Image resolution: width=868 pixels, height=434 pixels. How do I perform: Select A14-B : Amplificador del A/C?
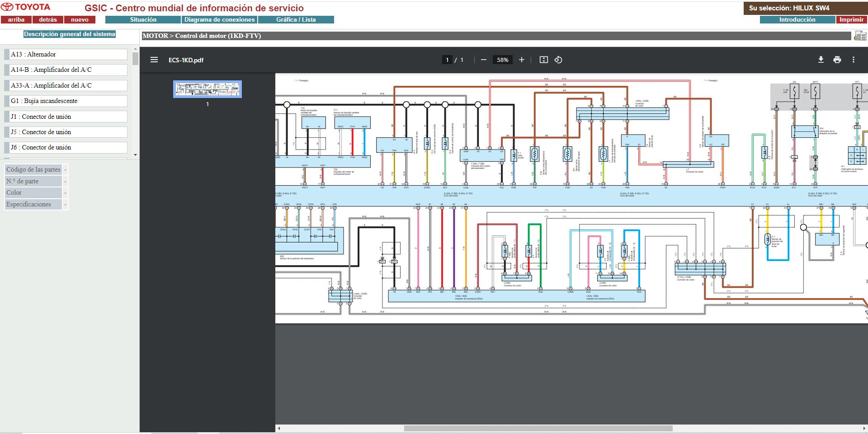(66, 70)
